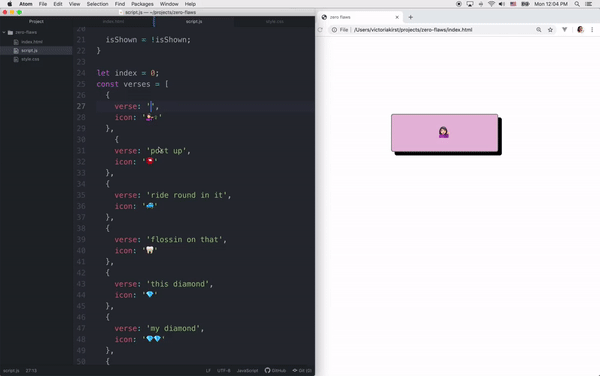Click the screen recording icon in menu bar
This screenshot has width=600, height=376.
click(x=459, y=4)
